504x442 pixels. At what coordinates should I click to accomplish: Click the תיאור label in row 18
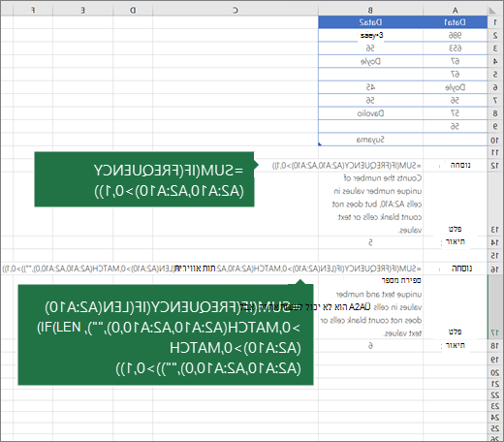pyautogui.click(x=455, y=345)
